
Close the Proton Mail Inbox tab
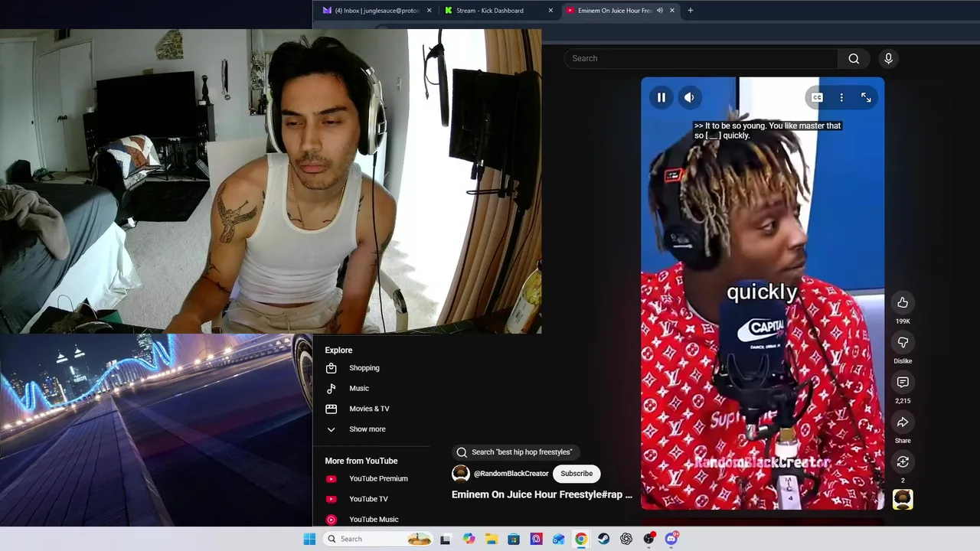coord(429,11)
